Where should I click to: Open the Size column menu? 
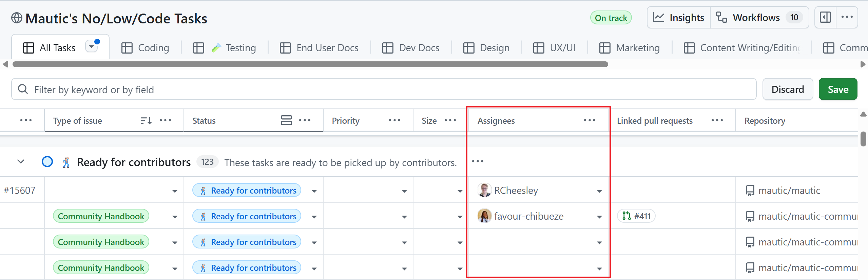[450, 120]
